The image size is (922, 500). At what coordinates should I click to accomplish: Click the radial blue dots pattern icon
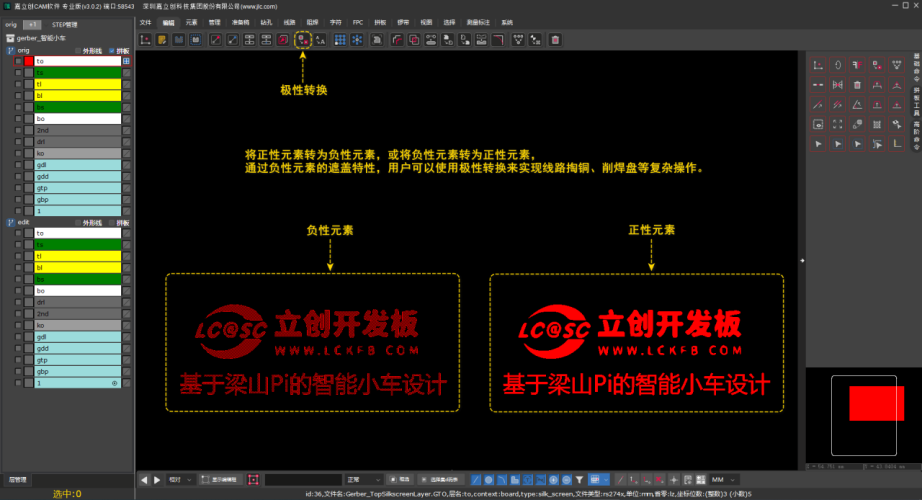pos(357,39)
